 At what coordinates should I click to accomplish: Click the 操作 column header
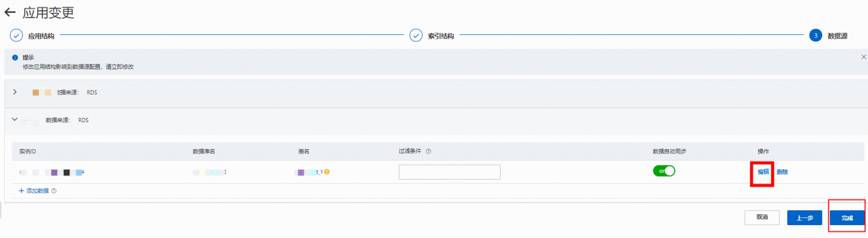[763, 152]
